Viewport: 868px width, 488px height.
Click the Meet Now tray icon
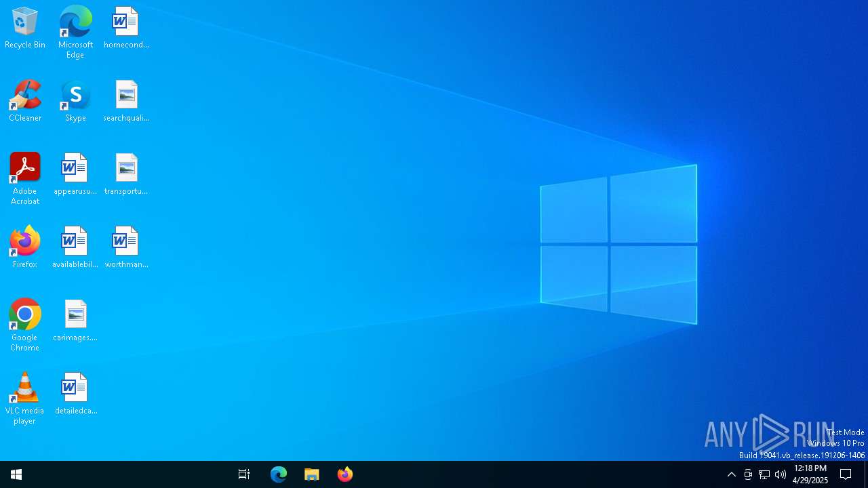pos(748,474)
